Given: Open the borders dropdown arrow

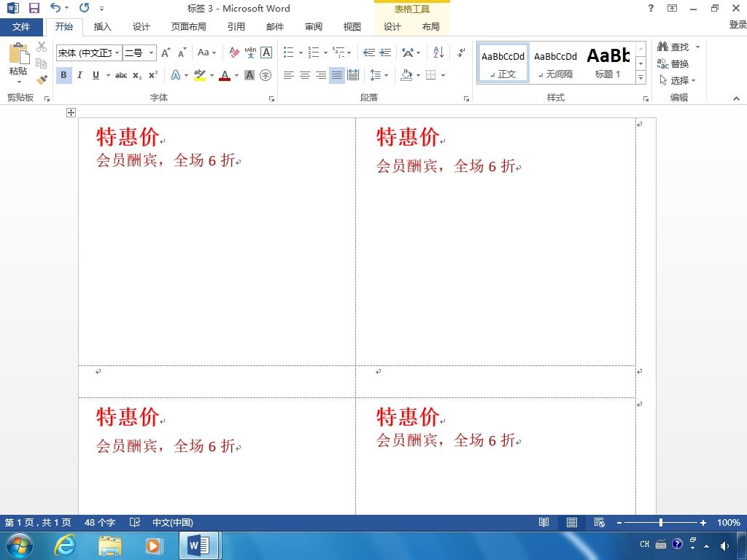Looking at the screenshot, I should (443, 75).
